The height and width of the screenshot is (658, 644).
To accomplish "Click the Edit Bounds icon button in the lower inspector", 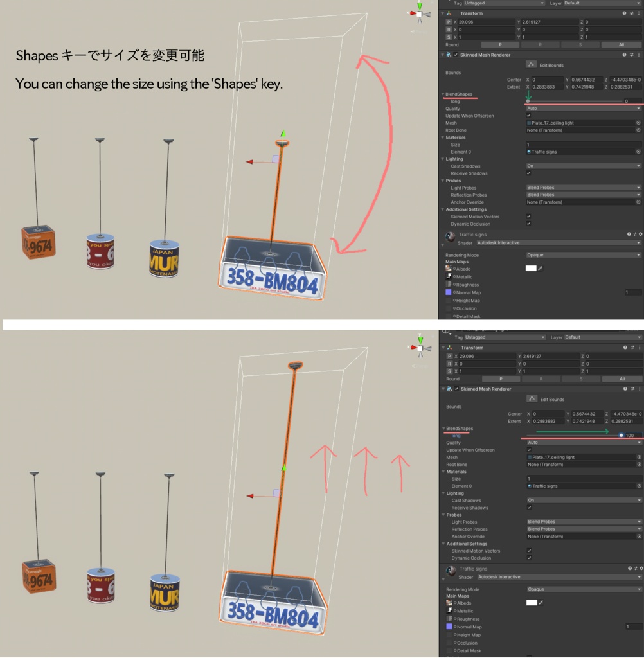I will pos(532,398).
